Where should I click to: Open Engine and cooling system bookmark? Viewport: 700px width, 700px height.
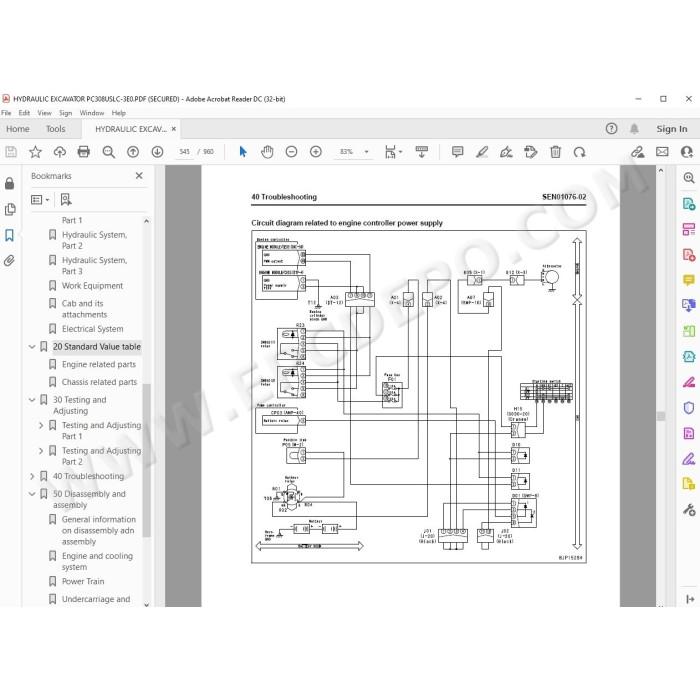[x=97, y=562]
